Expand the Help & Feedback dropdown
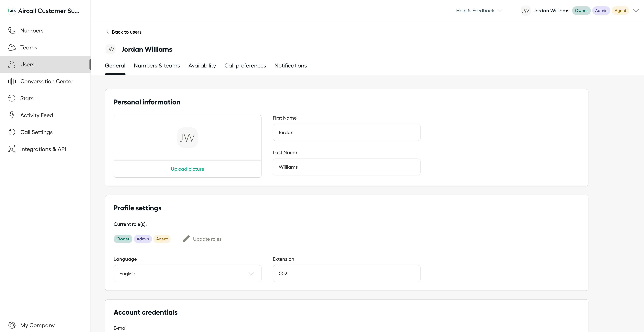The width and height of the screenshot is (644, 332). pyautogui.click(x=479, y=10)
